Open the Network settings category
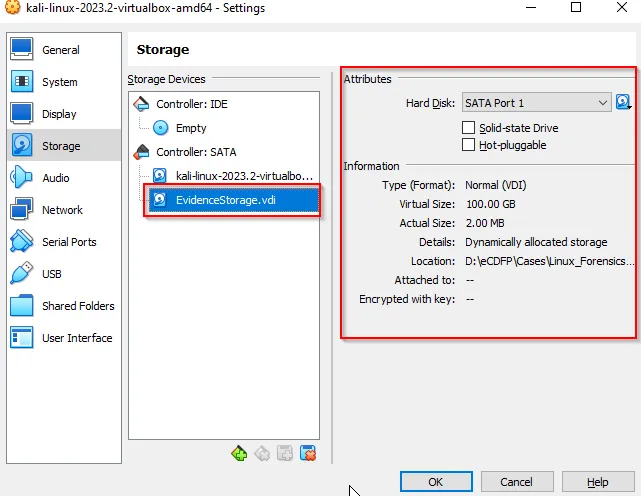Screen dimensions: 641x496 [x=62, y=210]
